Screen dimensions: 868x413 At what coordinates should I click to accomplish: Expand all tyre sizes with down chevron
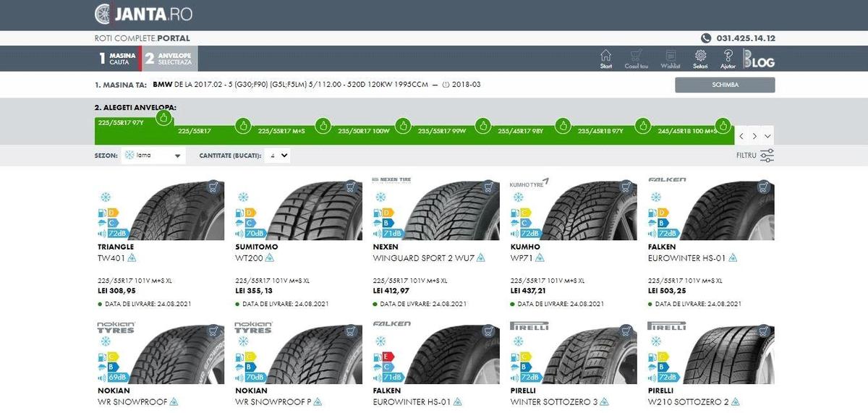point(767,136)
